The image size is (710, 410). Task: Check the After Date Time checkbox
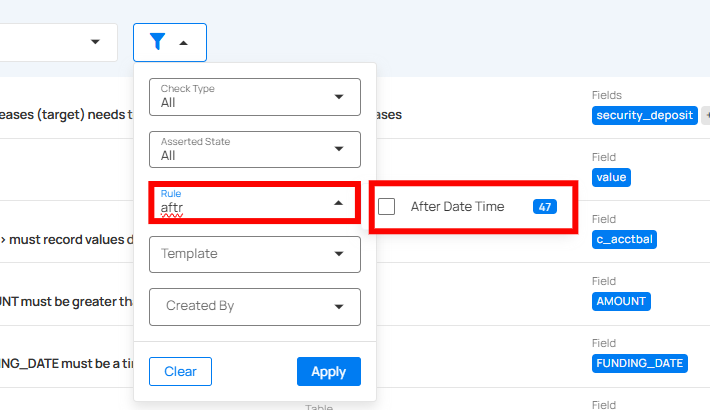click(387, 207)
